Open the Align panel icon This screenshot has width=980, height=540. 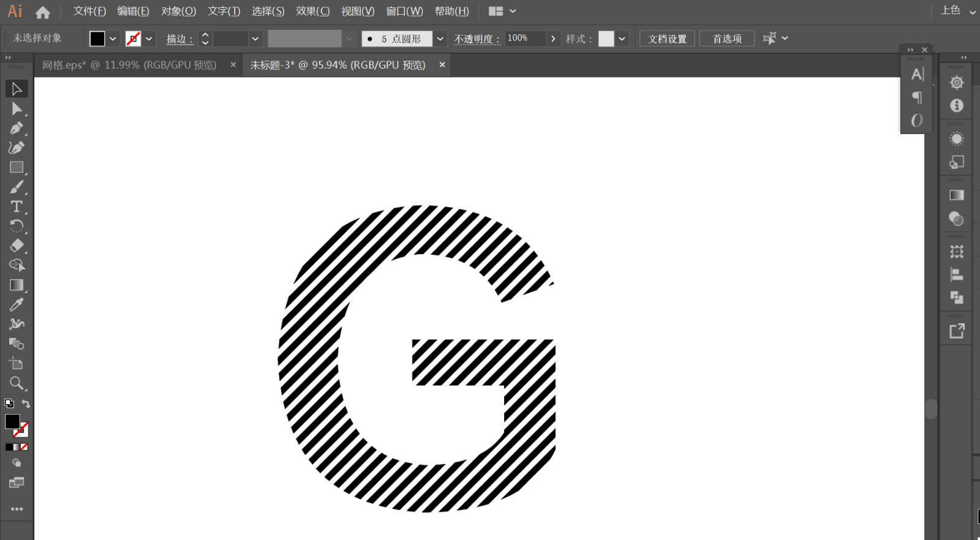point(957,275)
